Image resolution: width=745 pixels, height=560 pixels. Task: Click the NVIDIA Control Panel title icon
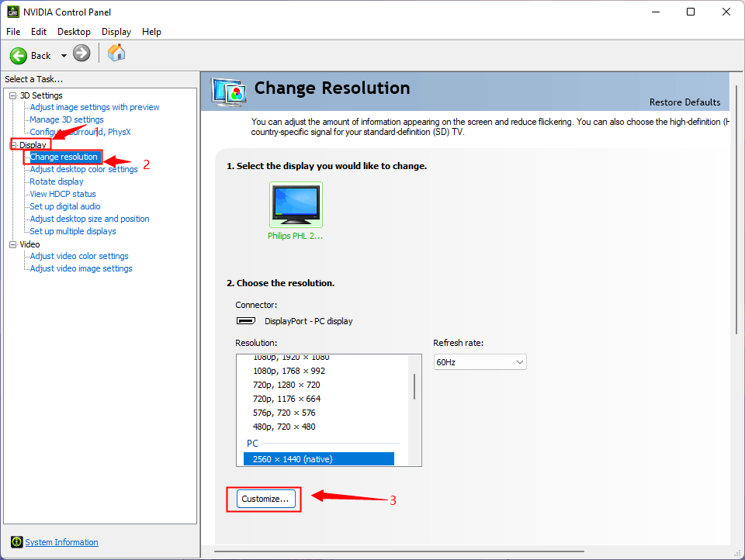(x=13, y=12)
